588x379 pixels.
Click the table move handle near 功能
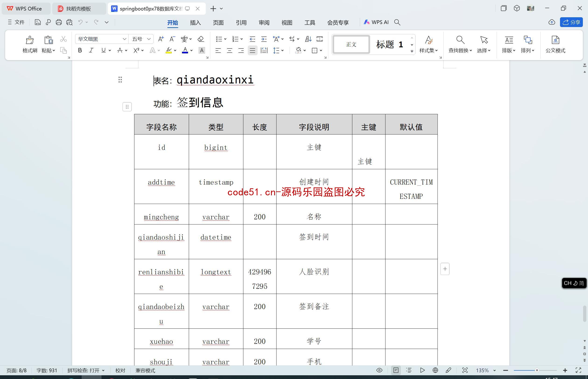click(127, 107)
